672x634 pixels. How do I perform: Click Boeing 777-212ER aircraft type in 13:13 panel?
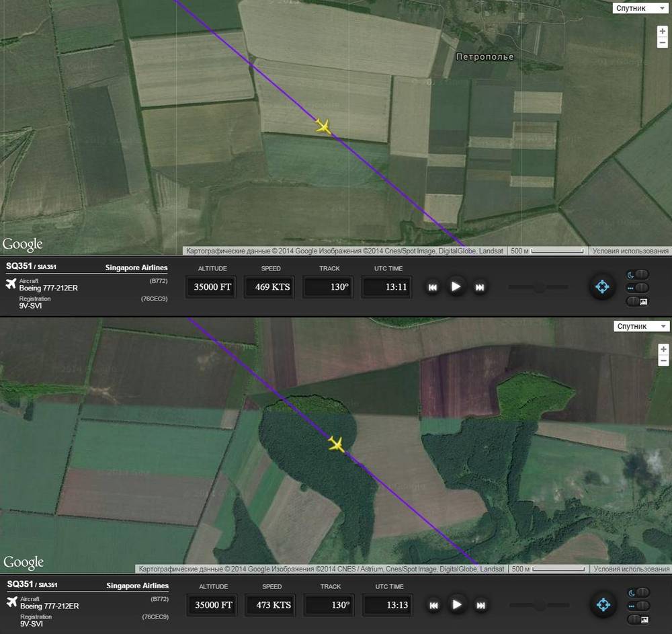pos(50,606)
